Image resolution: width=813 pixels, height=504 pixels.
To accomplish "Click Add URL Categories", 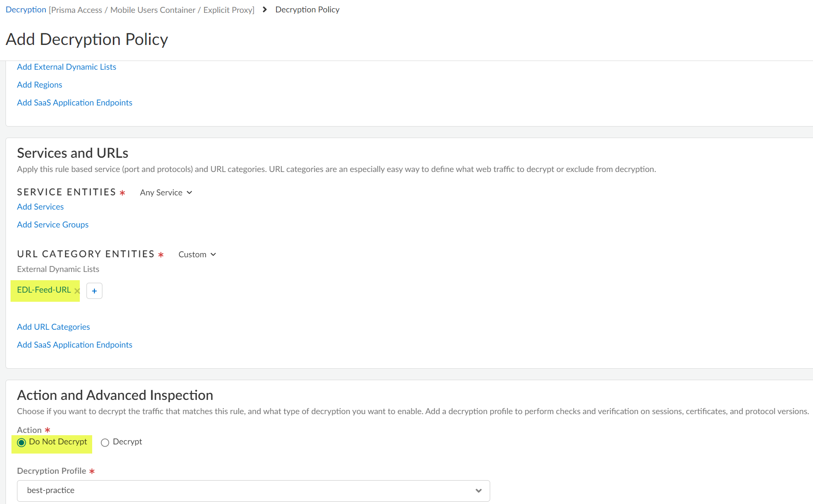I will pos(53,327).
